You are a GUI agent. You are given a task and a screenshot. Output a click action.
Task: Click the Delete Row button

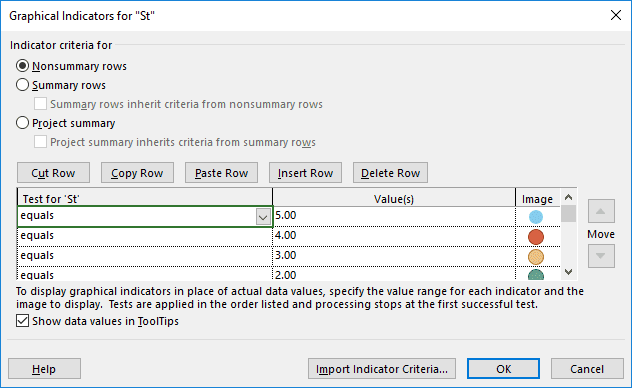point(390,173)
